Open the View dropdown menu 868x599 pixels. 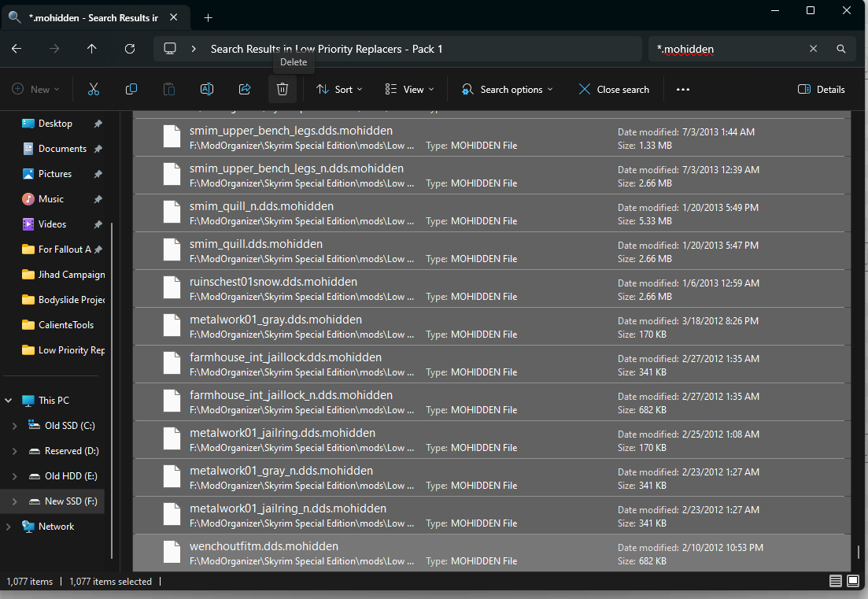click(410, 89)
